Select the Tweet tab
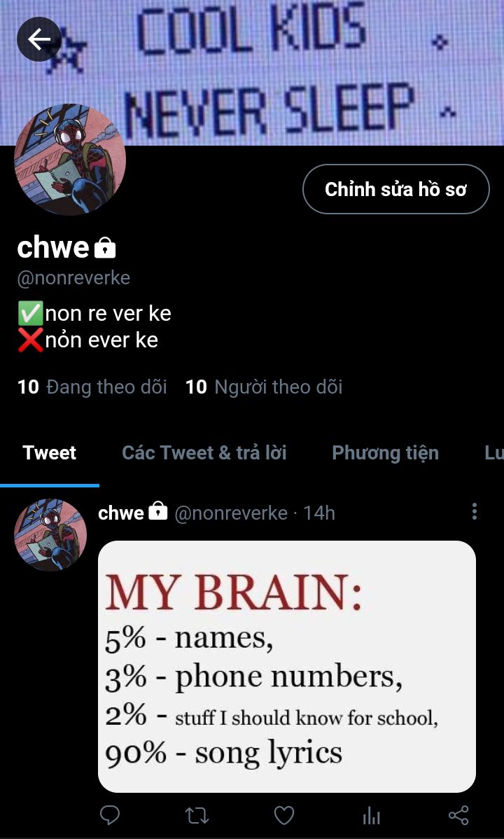The height and width of the screenshot is (839, 504). (x=49, y=452)
